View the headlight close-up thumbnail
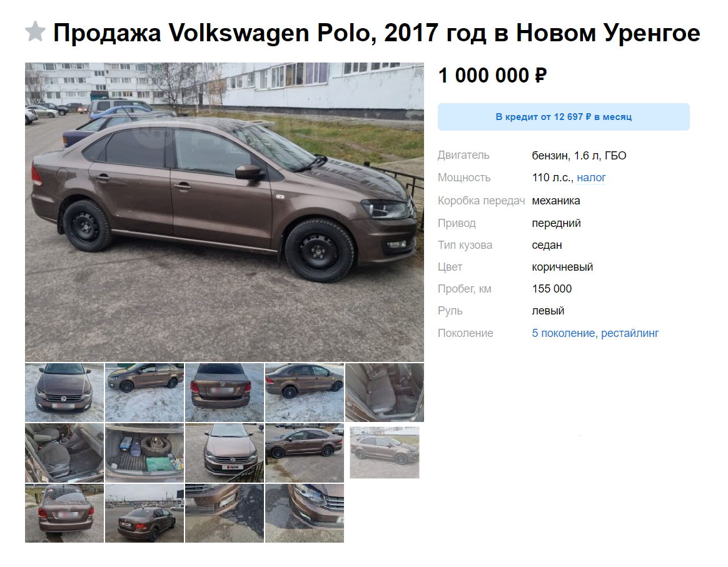 point(305,513)
